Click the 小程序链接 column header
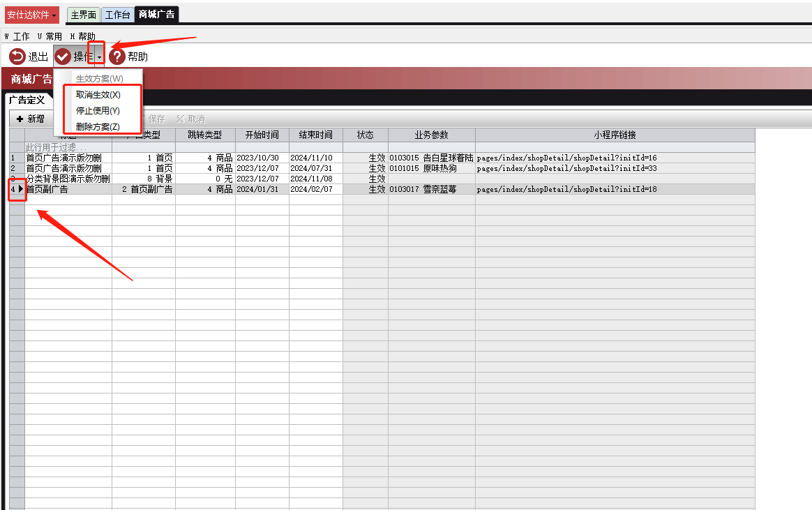812x510 pixels. (x=615, y=135)
